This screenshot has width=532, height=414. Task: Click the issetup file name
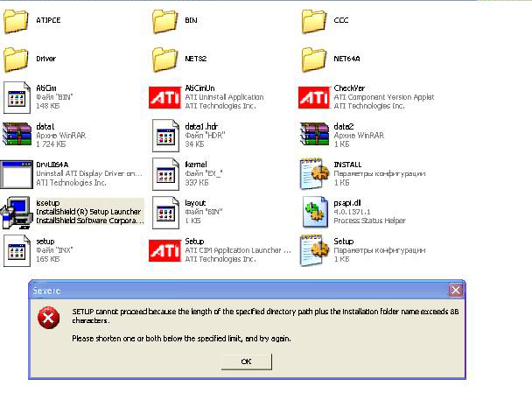(48, 203)
